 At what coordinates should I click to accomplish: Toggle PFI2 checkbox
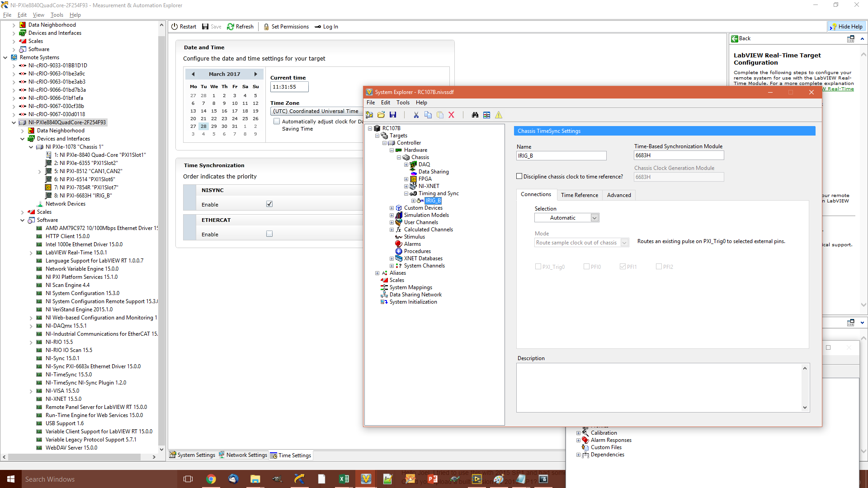pyautogui.click(x=659, y=267)
